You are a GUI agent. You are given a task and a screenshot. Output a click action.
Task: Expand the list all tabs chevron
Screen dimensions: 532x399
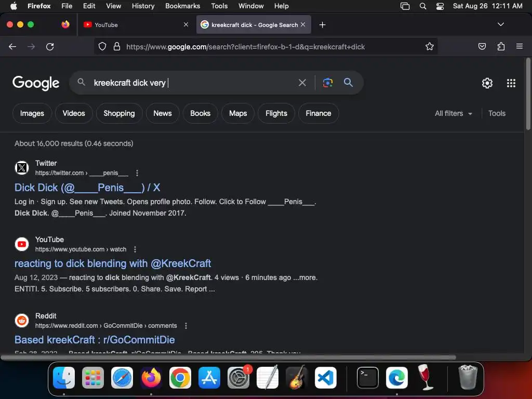(x=500, y=24)
